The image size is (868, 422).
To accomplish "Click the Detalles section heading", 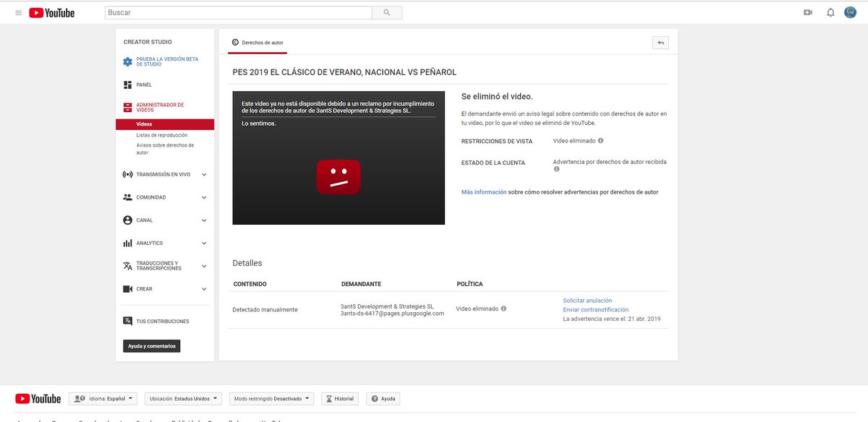I will point(247,263).
